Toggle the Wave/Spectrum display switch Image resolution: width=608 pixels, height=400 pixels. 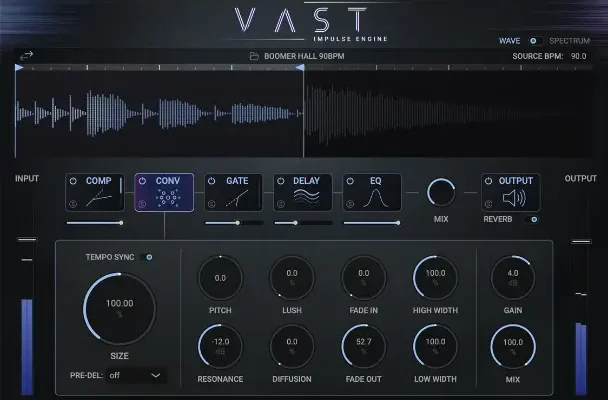533,41
